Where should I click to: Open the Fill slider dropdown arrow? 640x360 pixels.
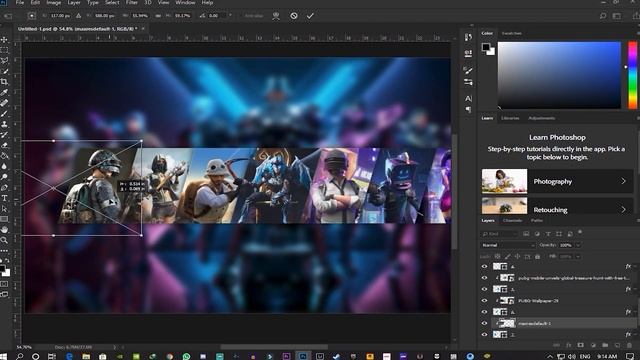click(578, 256)
